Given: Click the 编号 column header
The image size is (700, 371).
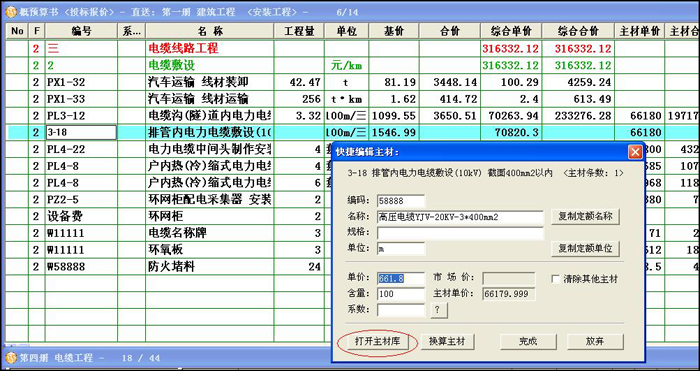Looking at the screenshot, I should pyautogui.click(x=81, y=31).
